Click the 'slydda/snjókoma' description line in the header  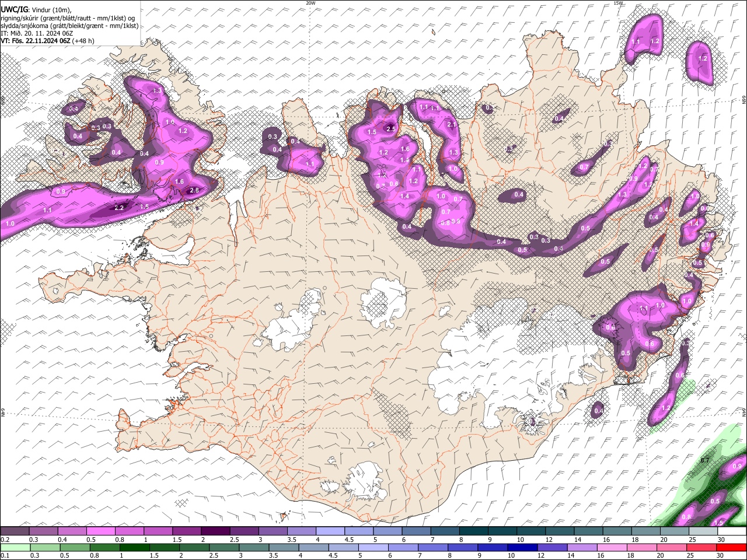[x=69, y=26]
